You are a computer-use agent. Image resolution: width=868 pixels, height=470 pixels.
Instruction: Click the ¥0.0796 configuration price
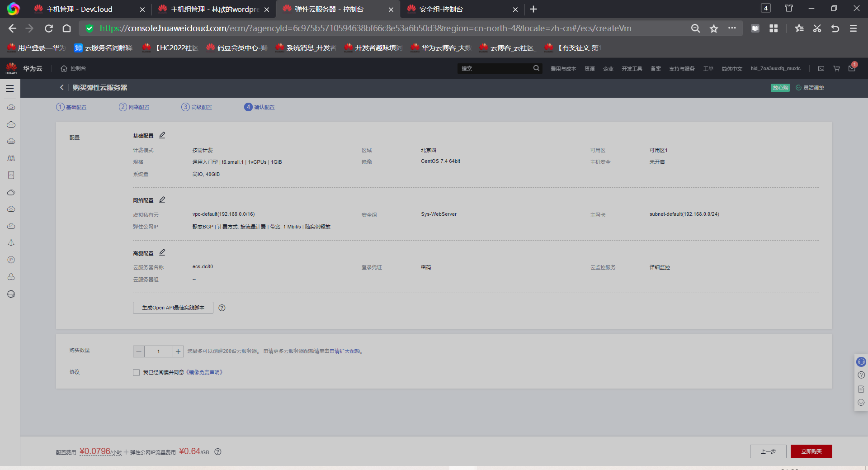(x=95, y=451)
